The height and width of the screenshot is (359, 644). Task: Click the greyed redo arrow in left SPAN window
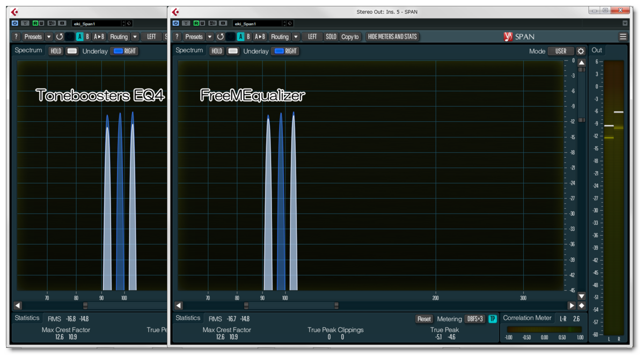tap(69, 37)
